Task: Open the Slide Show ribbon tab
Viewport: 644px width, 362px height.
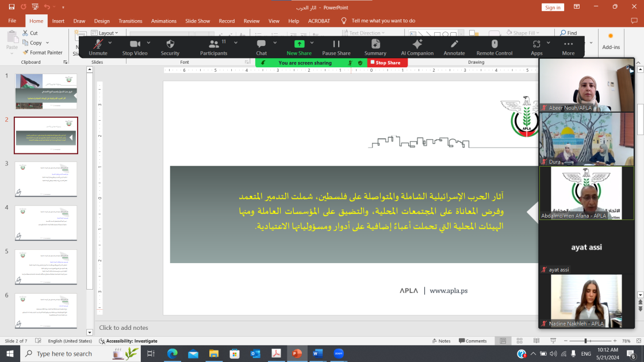Action: click(x=197, y=21)
